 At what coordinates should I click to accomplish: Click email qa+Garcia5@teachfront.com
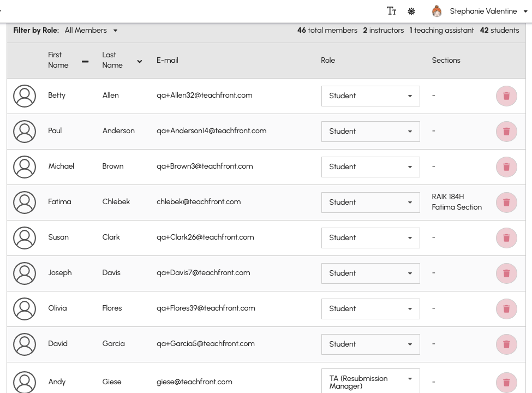[205, 343]
